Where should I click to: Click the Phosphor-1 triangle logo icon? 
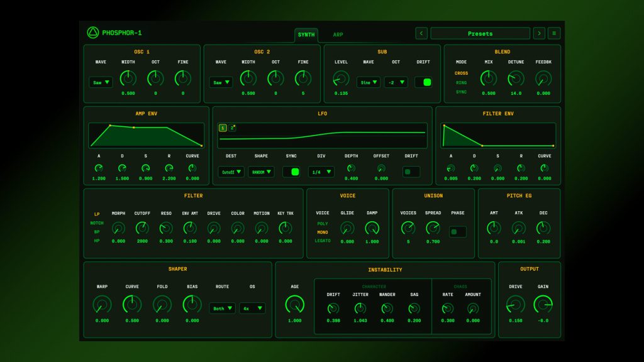[93, 33]
